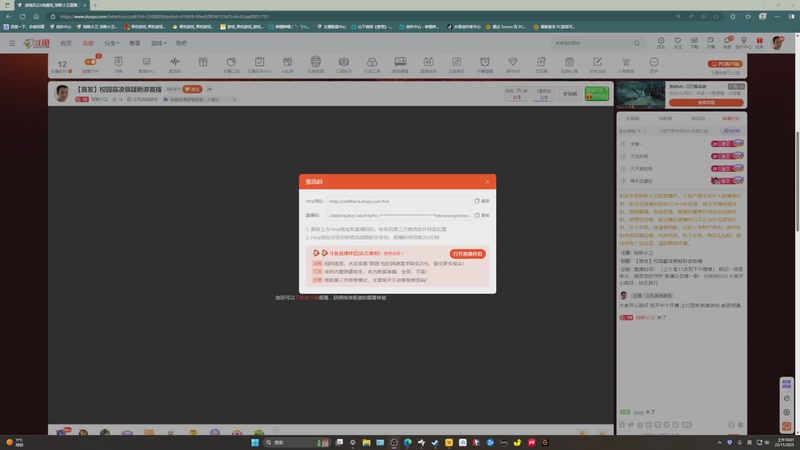The height and width of the screenshot is (450, 800).
Task: Click the gift box icon in streamer toolbar
Action: [203, 62]
